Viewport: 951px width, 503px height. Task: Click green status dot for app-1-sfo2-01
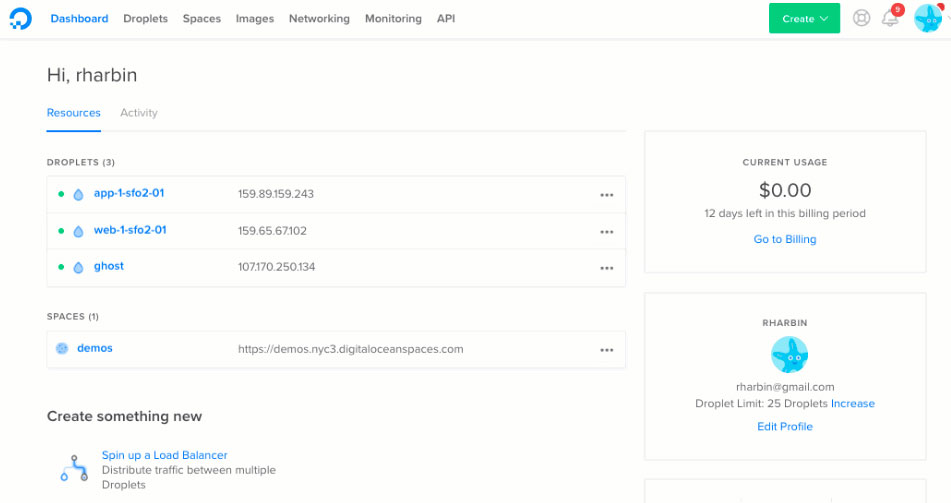click(61, 194)
